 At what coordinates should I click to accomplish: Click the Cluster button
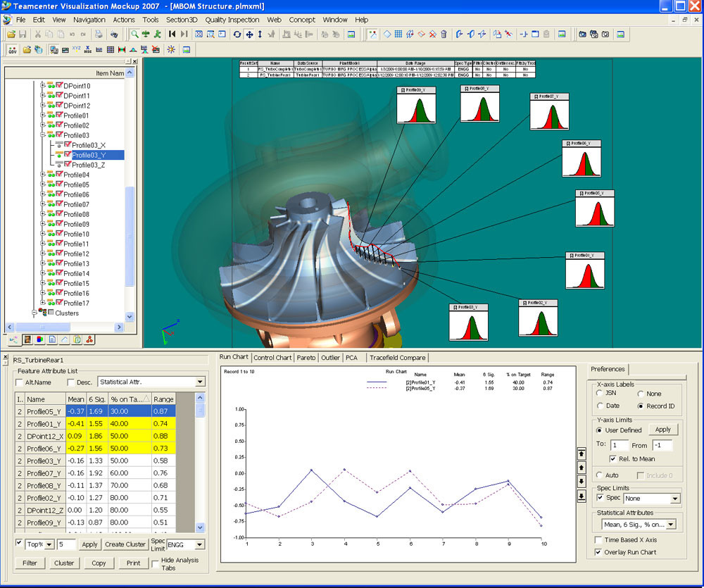(x=64, y=563)
